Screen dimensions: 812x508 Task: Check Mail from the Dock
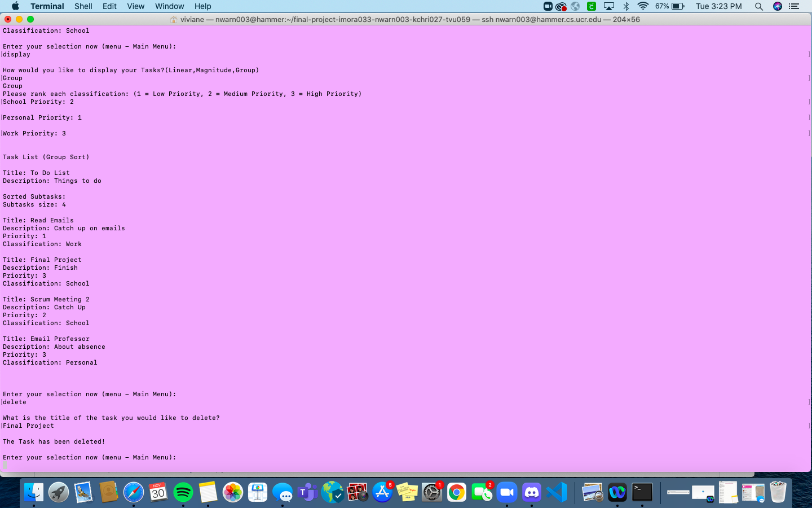click(83, 492)
